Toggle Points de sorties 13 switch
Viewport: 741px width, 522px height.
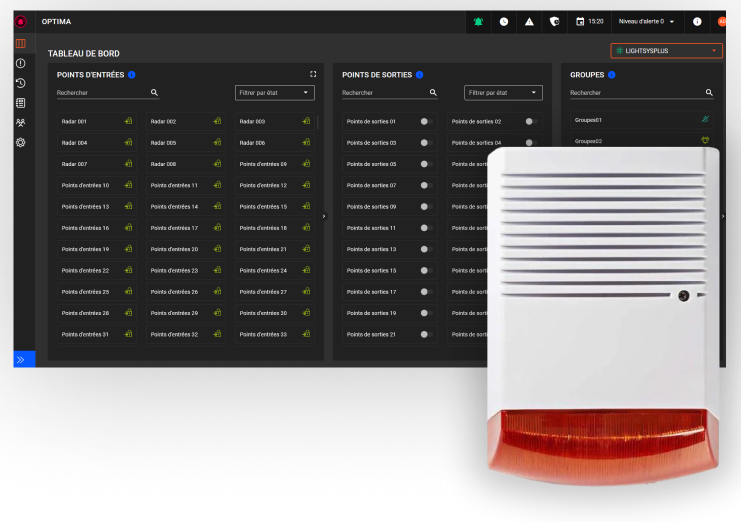(x=426, y=249)
